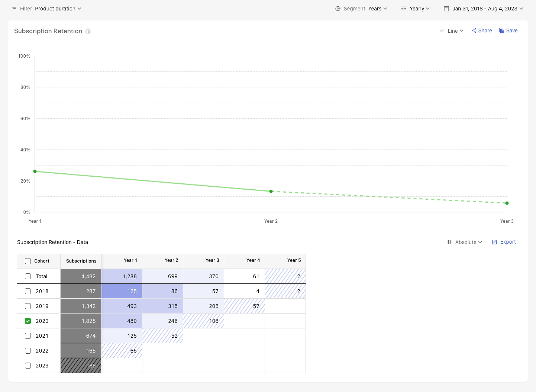536x392 pixels.
Task: Click the Total Year 3 cell 370
Action: (x=204, y=276)
